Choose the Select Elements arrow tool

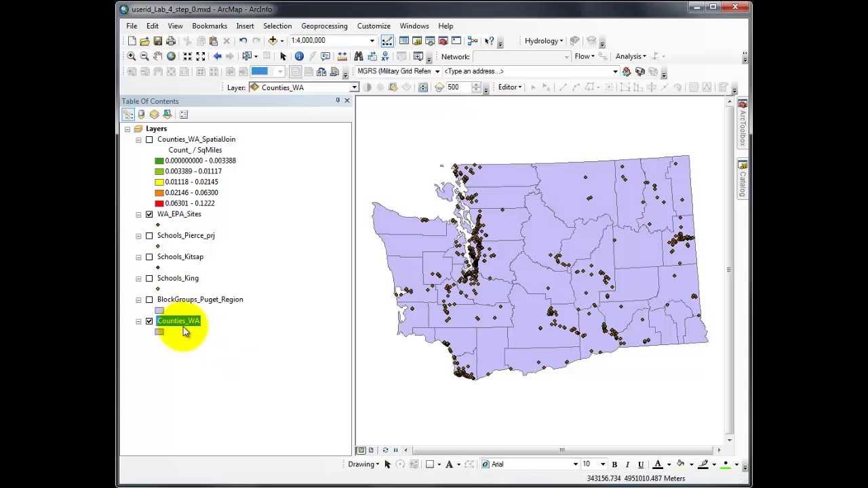click(283, 56)
